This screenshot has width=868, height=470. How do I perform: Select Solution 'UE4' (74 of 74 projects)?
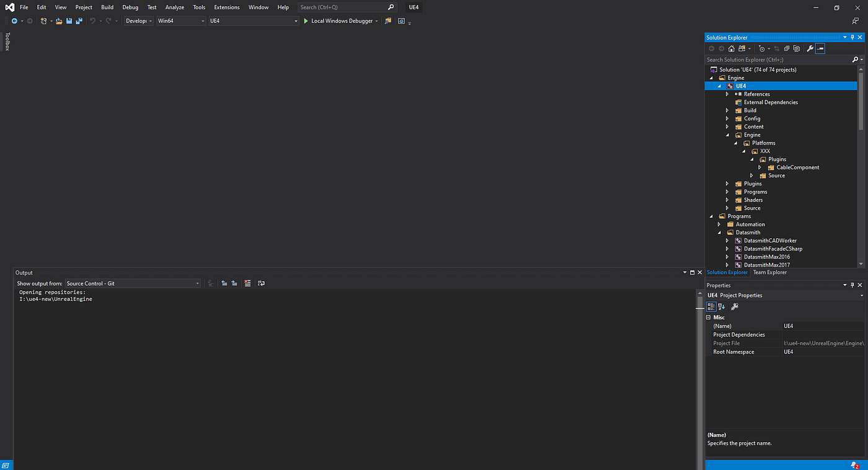[758, 70]
